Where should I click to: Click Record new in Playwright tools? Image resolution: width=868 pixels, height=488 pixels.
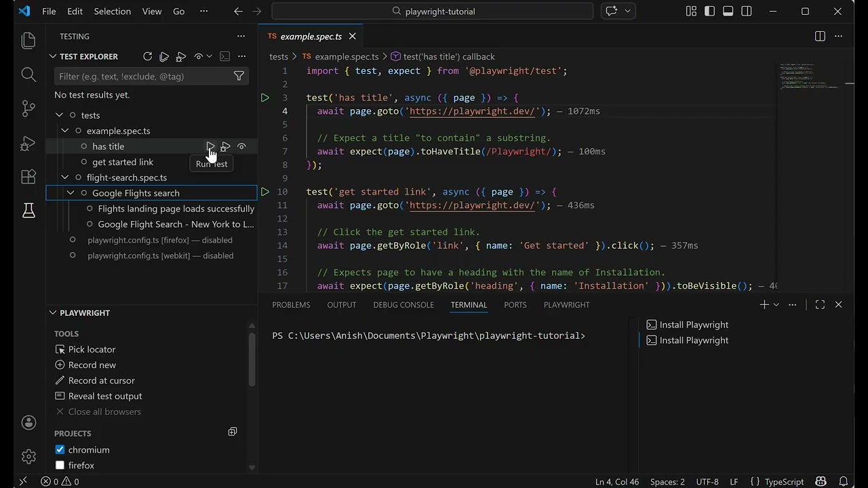coord(85,365)
